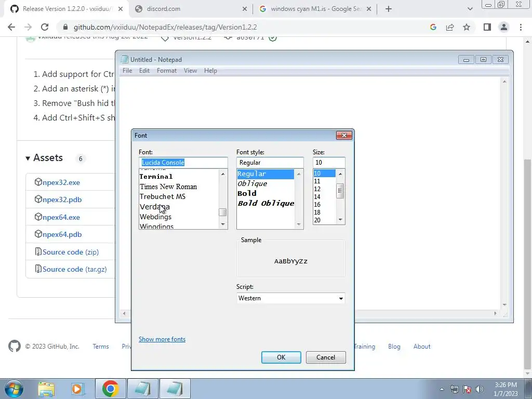Collapse the Assets section
532x399 pixels.
44,158
